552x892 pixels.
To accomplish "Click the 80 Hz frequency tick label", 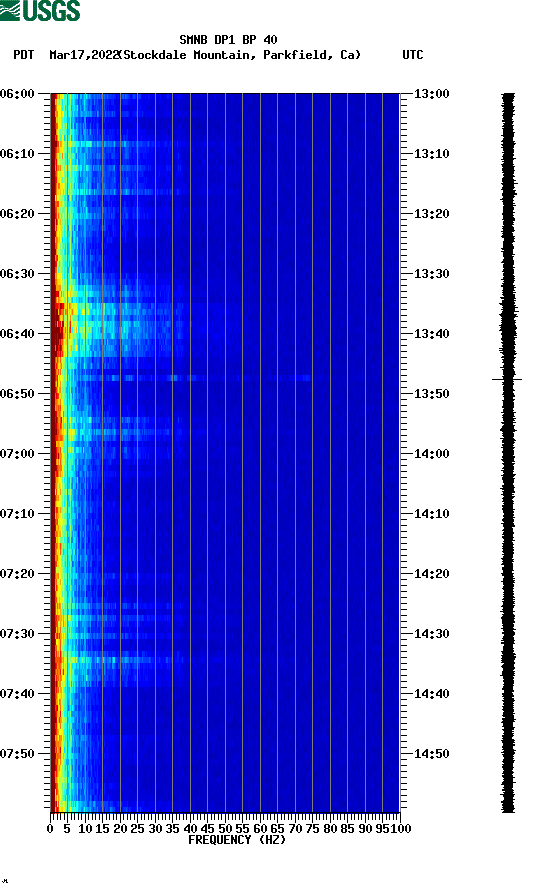I will [330, 829].
